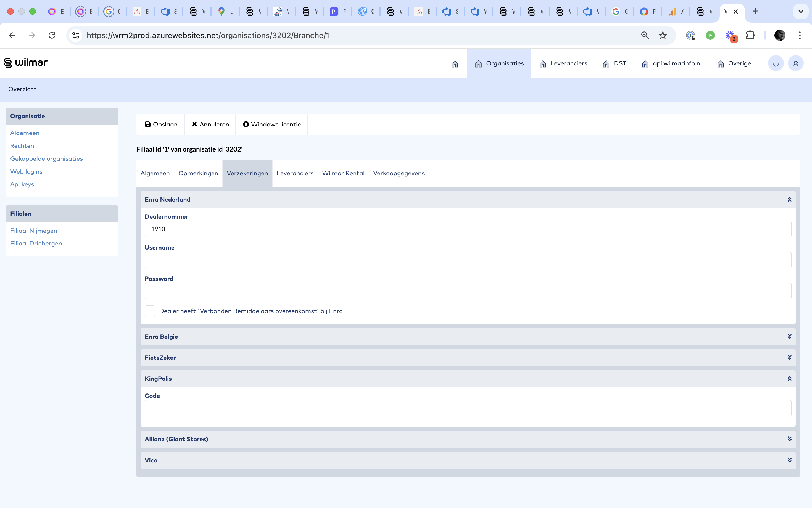Open a new browser tab

tap(756, 11)
